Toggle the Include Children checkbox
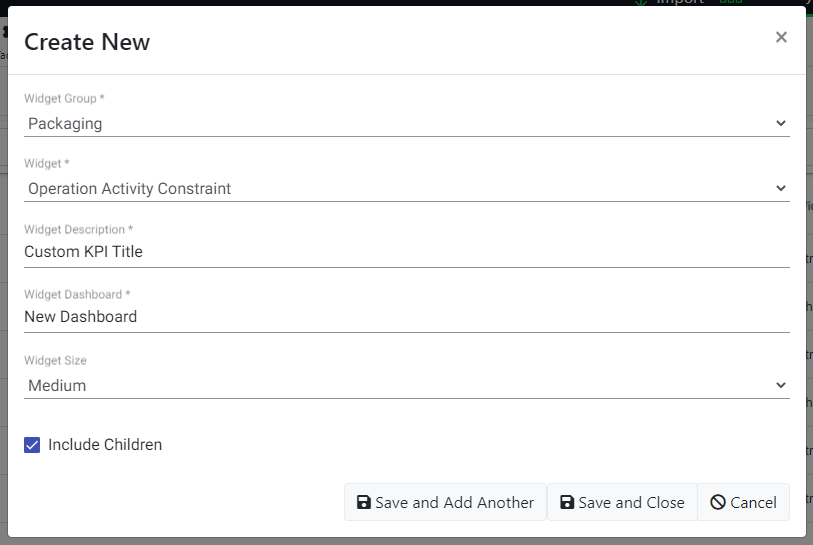Image resolution: width=813 pixels, height=545 pixels. click(32, 445)
